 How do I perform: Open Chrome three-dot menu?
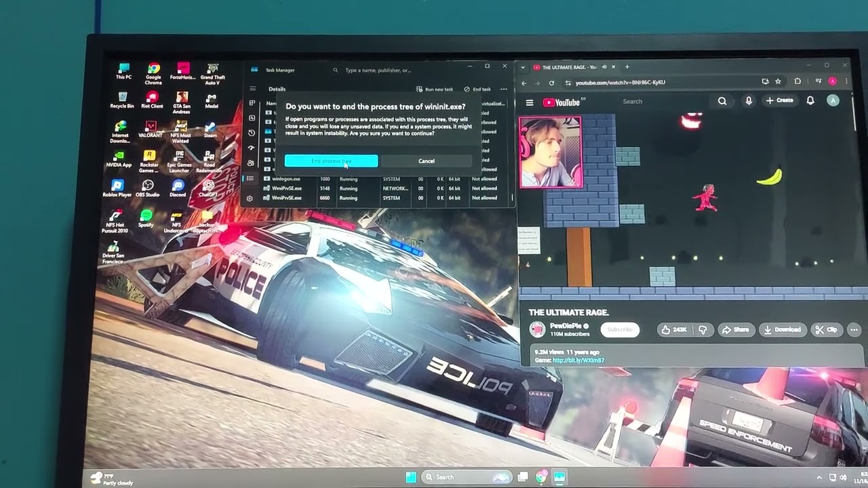846,81
